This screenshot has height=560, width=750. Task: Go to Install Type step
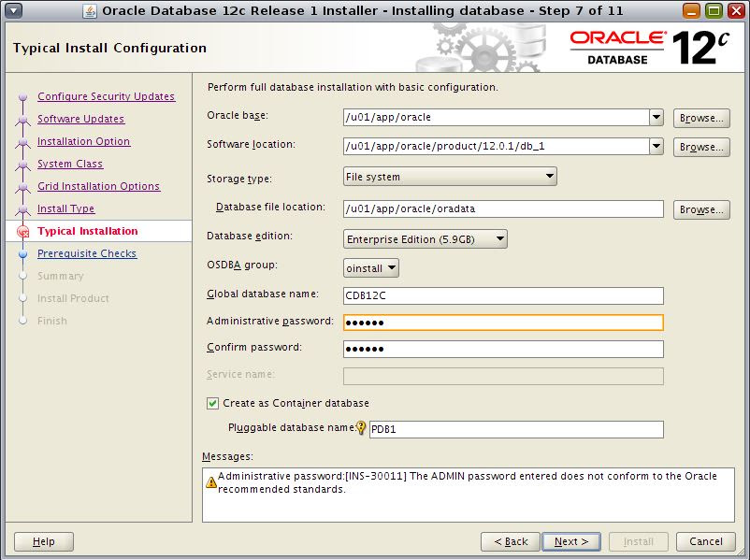tap(66, 208)
